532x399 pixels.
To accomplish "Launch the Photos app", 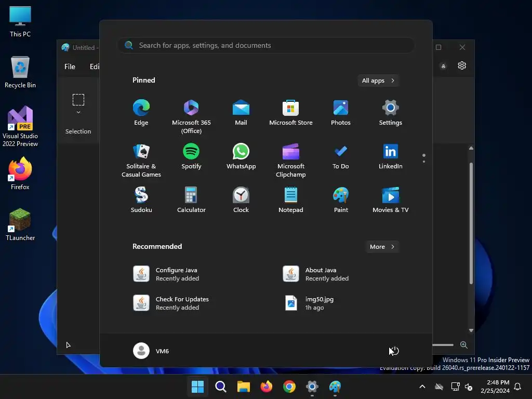I will pos(341,113).
